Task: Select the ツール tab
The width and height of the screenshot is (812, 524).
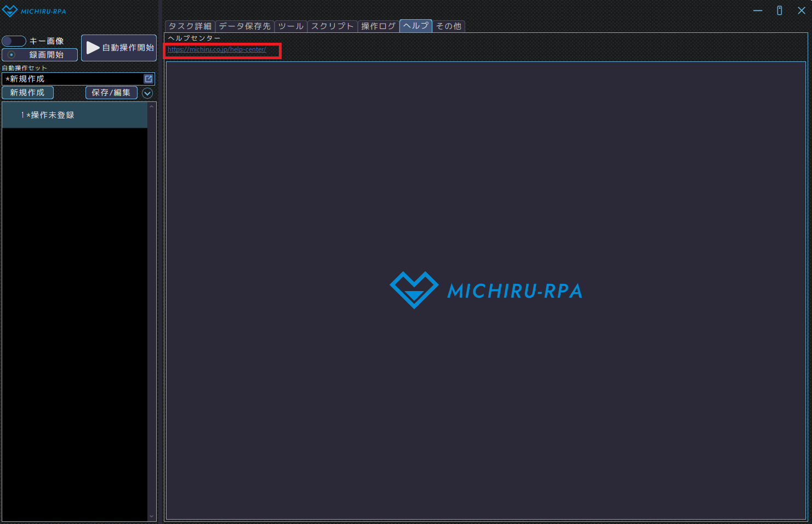Action: coord(290,26)
